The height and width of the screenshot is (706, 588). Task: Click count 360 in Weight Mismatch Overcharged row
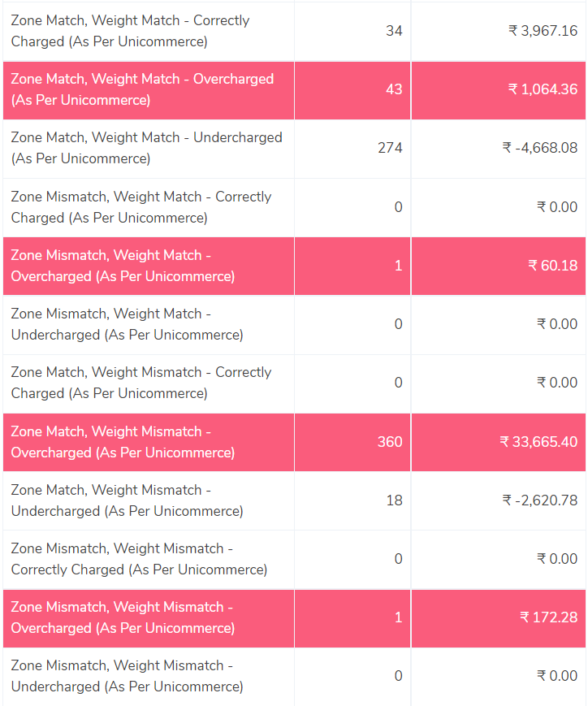click(390, 442)
